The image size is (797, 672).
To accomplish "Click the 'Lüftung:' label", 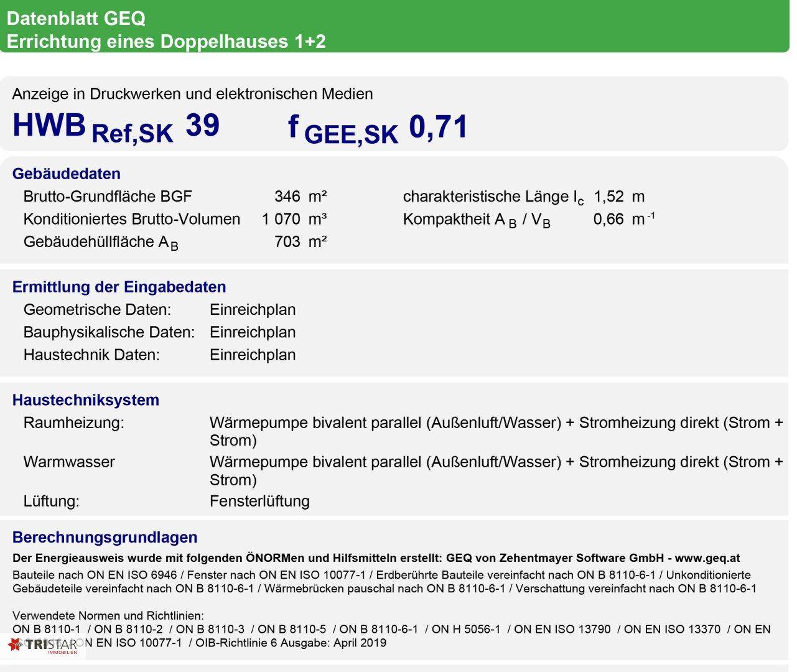I will pos(52,502).
